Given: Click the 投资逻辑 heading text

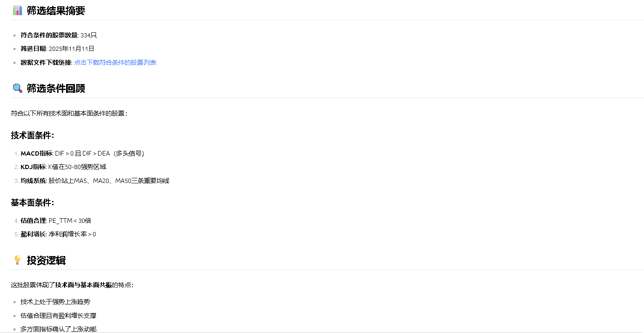Looking at the screenshot, I should 46,260.
